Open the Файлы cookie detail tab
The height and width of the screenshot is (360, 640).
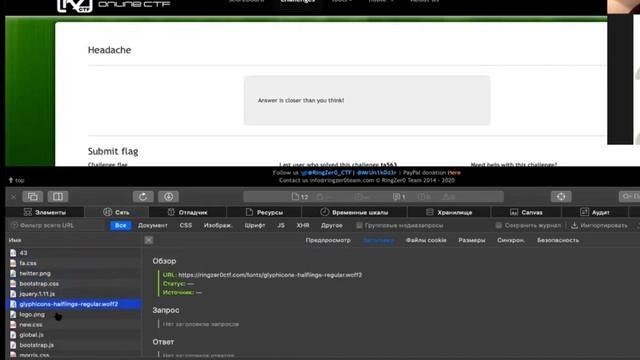tap(426, 240)
